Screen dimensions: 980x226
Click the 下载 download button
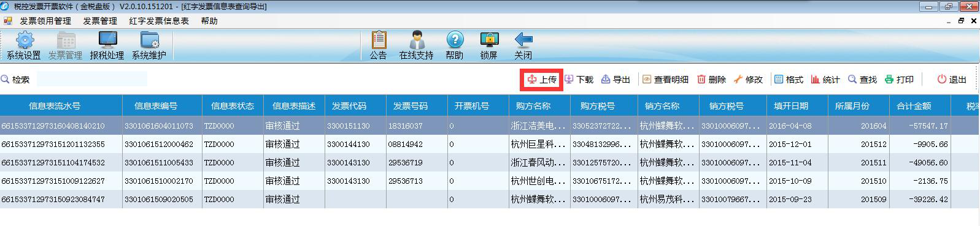tap(579, 80)
